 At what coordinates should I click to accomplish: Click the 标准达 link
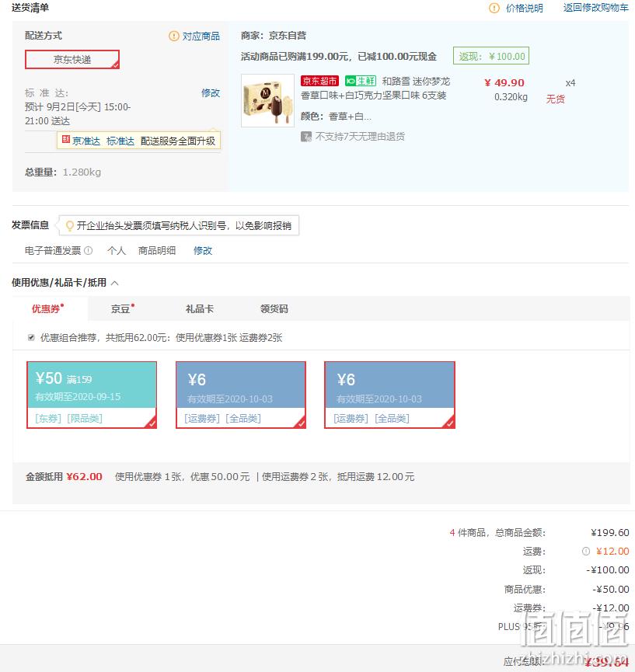pos(120,141)
